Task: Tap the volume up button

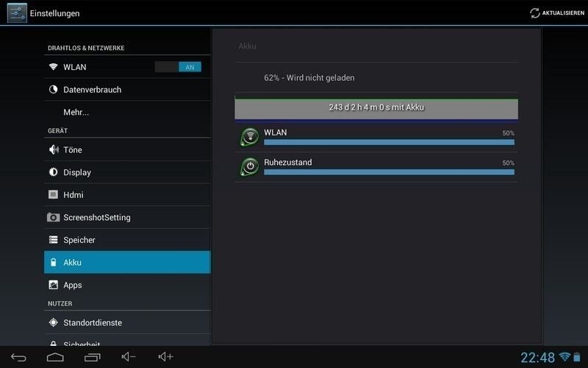Action: point(166,357)
